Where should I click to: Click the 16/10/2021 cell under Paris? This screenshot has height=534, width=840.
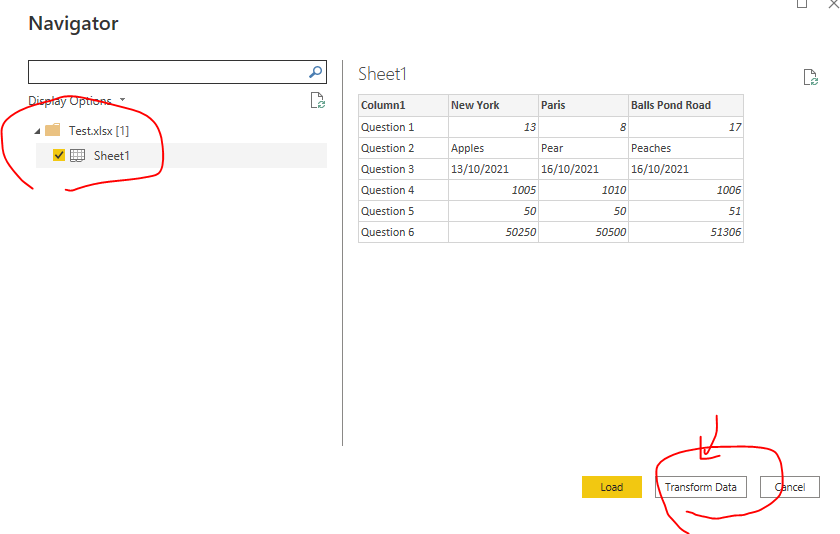pos(583,169)
